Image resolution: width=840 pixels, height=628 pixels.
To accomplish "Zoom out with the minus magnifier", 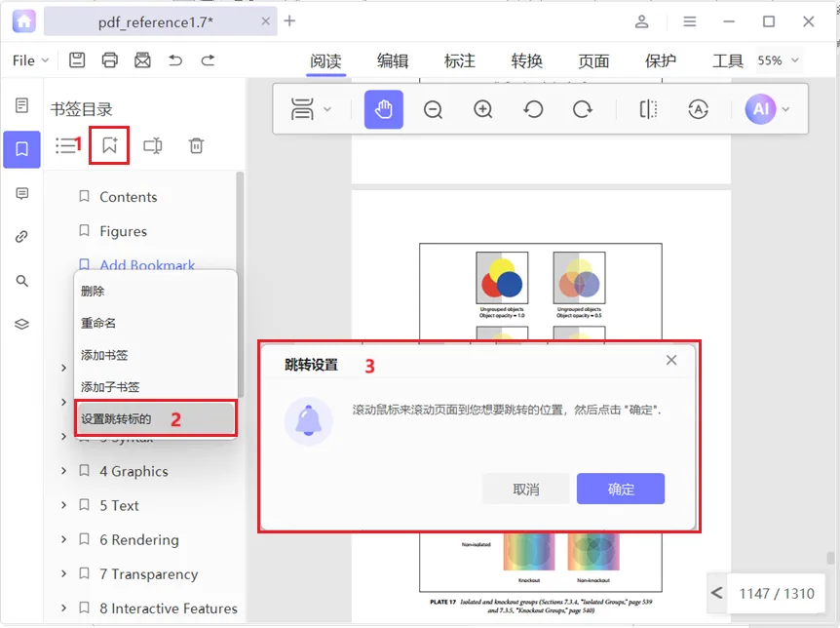I will (433, 109).
